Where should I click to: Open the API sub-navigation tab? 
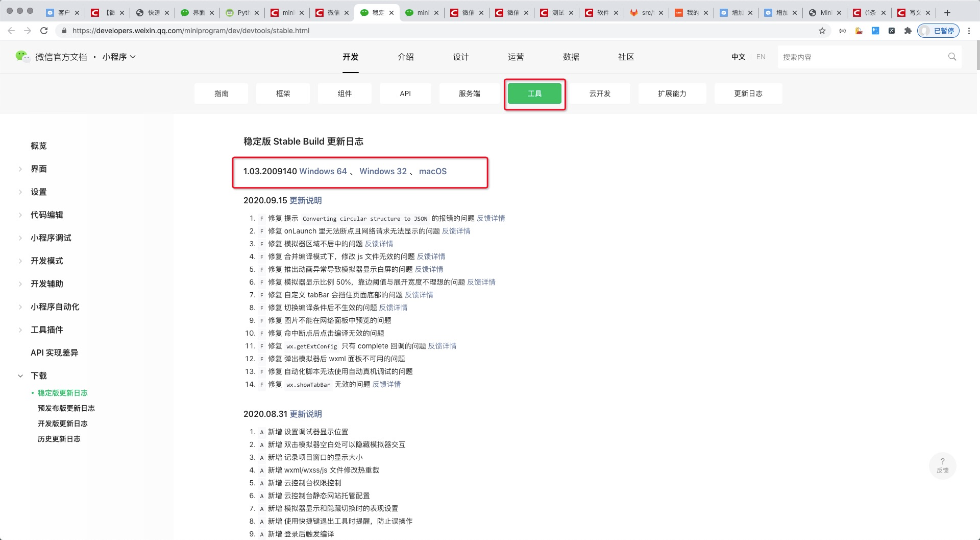(405, 93)
